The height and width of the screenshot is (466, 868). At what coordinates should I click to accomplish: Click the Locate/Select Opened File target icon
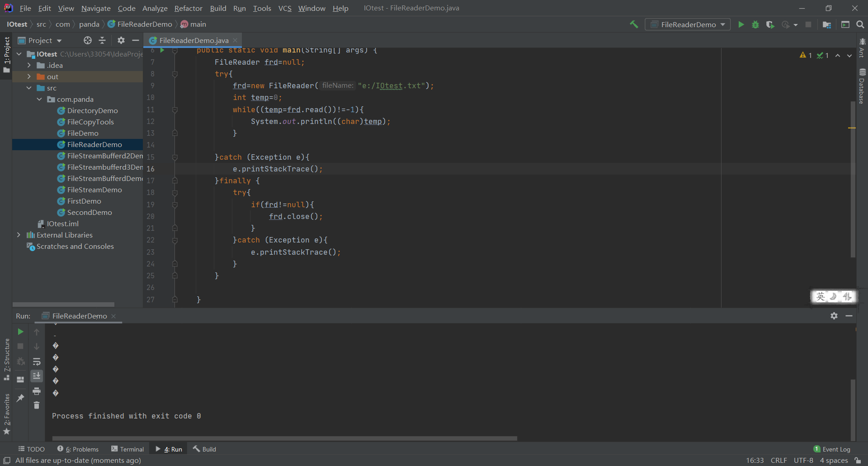(x=88, y=40)
